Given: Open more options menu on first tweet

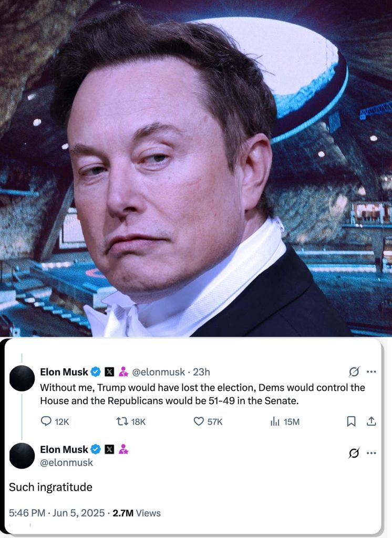Looking at the screenshot, I should coord(372,371).
